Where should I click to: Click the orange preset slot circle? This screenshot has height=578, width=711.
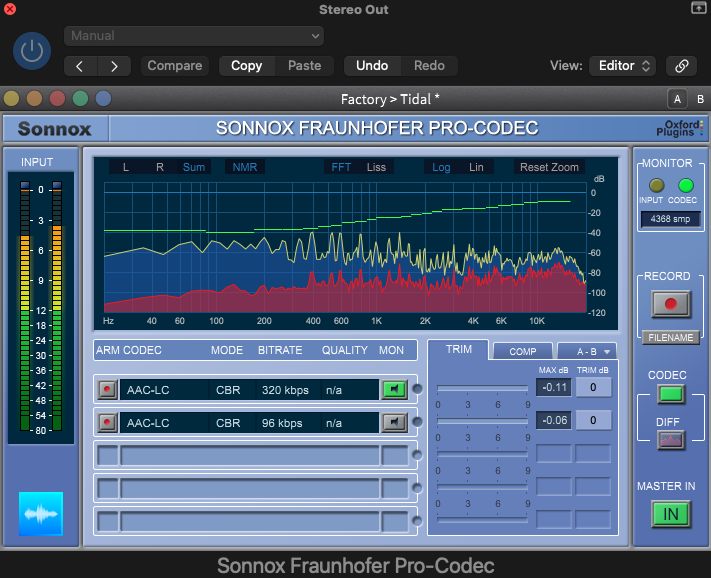coord(34,98)
